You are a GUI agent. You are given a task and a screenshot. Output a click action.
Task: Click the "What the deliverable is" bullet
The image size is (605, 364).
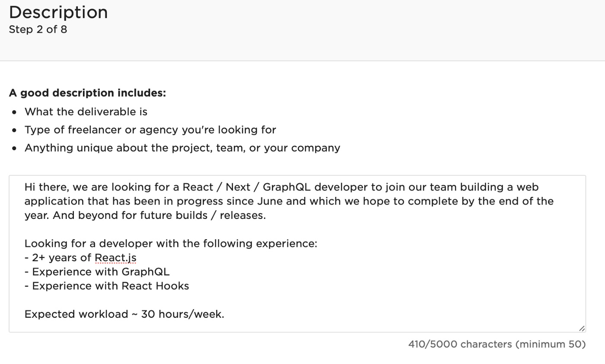(86, 112)
